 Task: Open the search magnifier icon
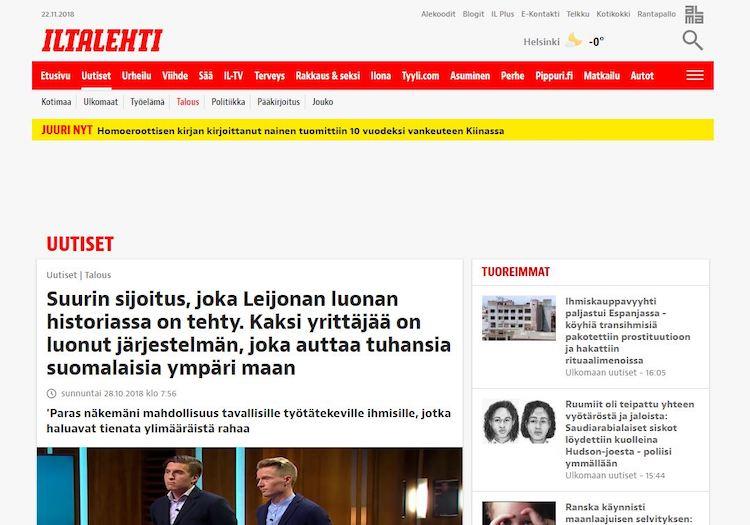pyautogui.click(x=692, y=40)
